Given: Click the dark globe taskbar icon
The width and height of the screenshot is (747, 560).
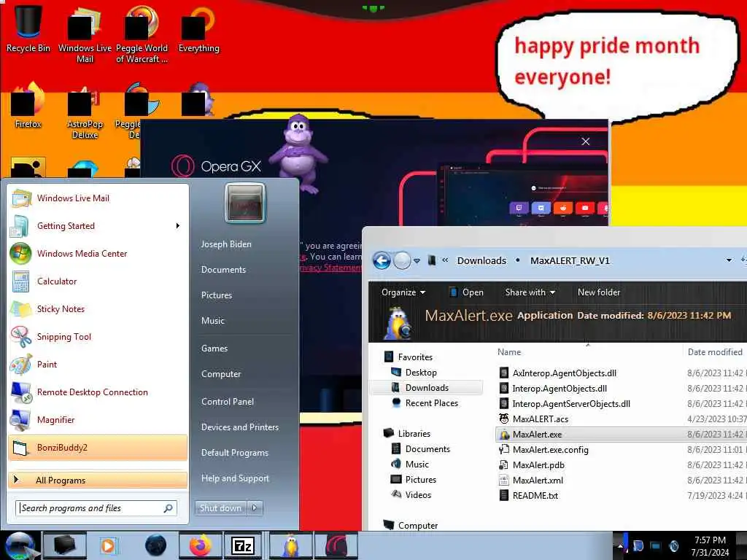Looking at the screenshot, I should [155, 545].
